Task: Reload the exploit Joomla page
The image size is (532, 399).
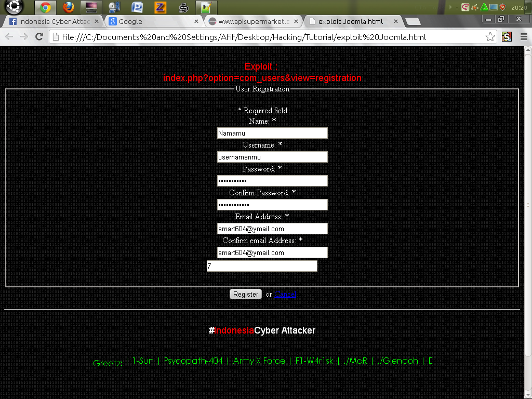Action: 39,37
